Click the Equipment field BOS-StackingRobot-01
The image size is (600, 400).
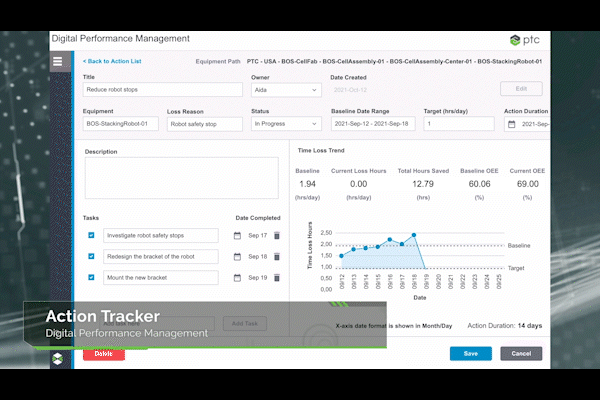tap(121, 124)
